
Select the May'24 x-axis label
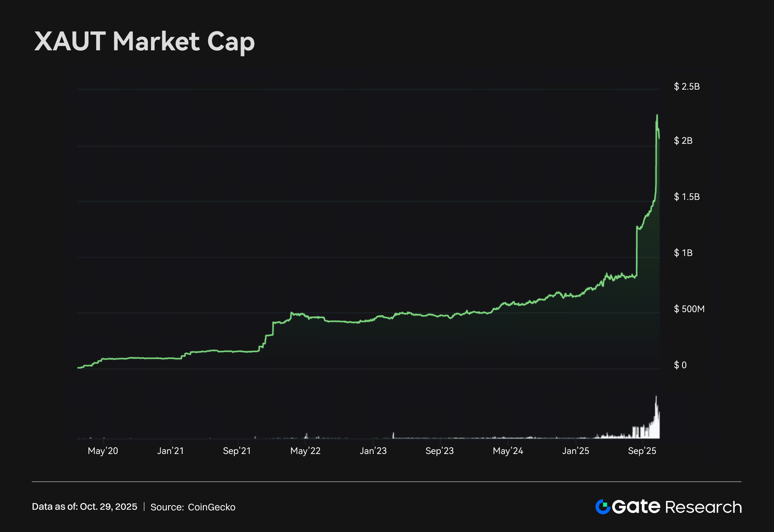click(508, 451)
